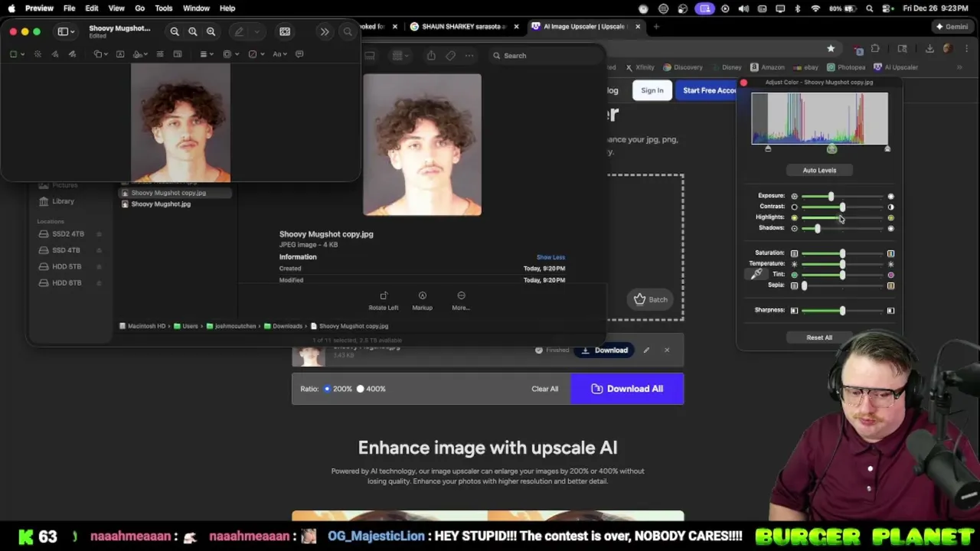Open Chrome downloads icon

point(929,48)
